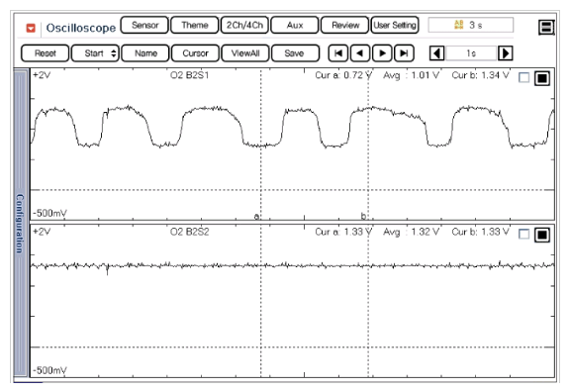
Task: Click Cur a: 0.72 V reading
Action: 343,75
